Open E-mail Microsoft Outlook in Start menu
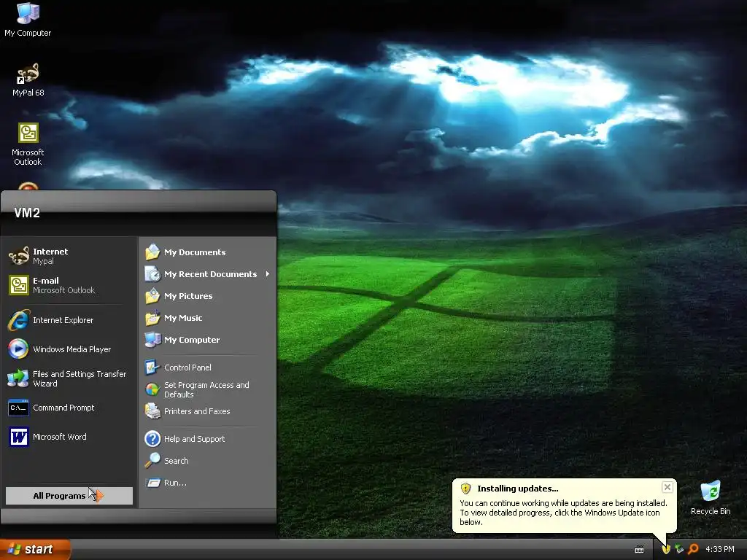Viewport: 747px width, 560px height. pos(69,285)
